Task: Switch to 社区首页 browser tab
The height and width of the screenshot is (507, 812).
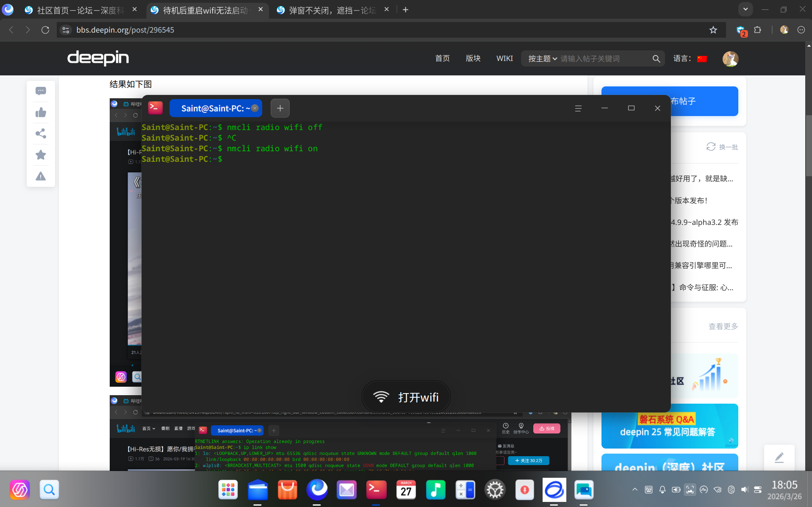Action: (x=80, y=10)
